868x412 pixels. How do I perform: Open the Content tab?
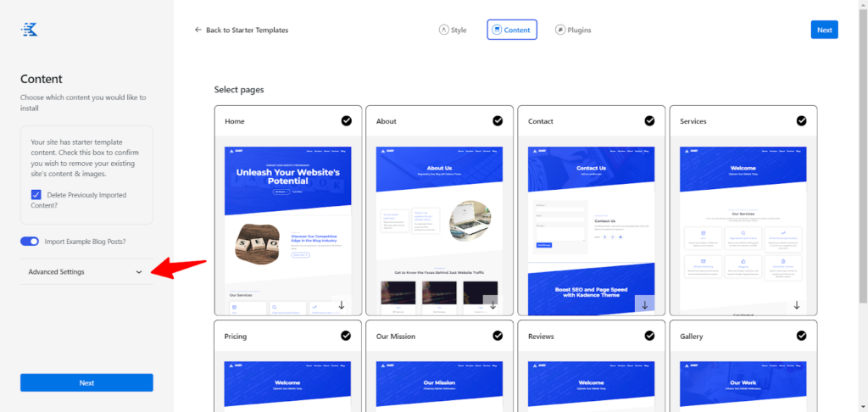pyautogui.click(x=512, y=30)
